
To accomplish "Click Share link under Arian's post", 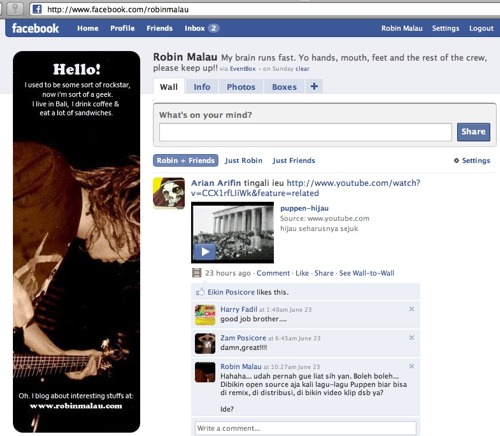I will point(324,273).
